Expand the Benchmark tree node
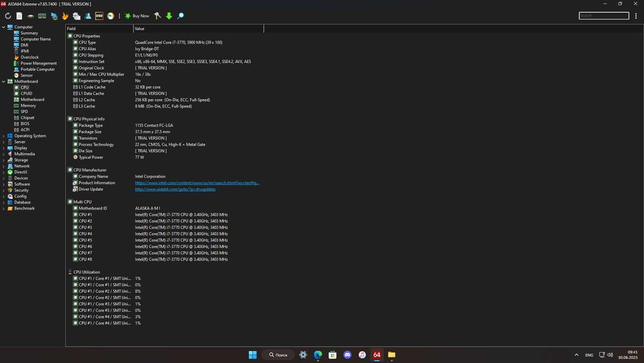644x363 pixels. [x=4, y=208]
